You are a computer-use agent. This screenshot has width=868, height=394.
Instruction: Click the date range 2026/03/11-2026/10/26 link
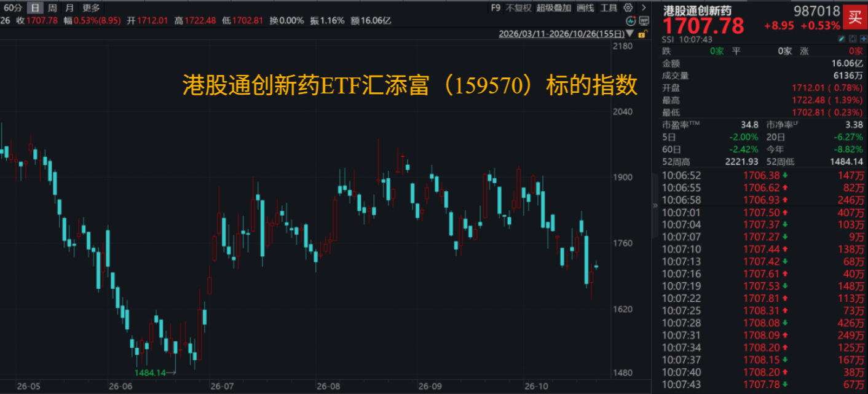click(x=562, y=35)
